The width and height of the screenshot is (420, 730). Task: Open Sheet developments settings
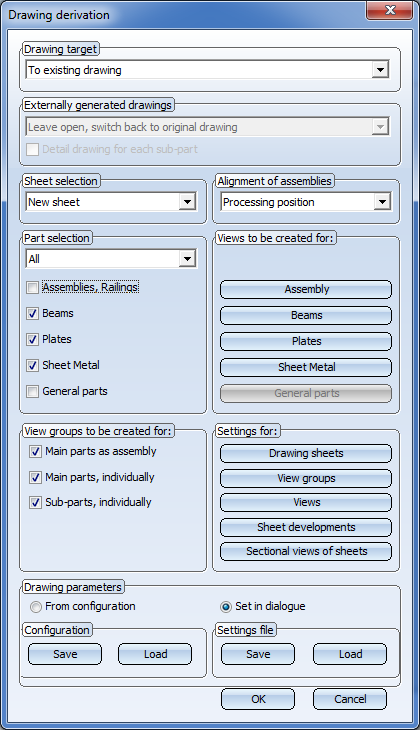(x=306, y=527)
